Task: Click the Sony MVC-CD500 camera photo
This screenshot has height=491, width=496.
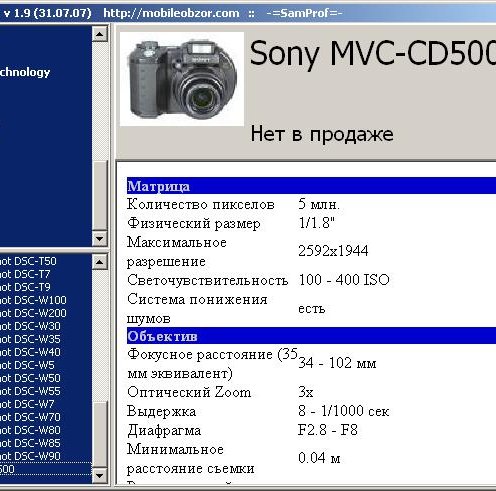Action: pyautogui.click(x=182, y=79)
